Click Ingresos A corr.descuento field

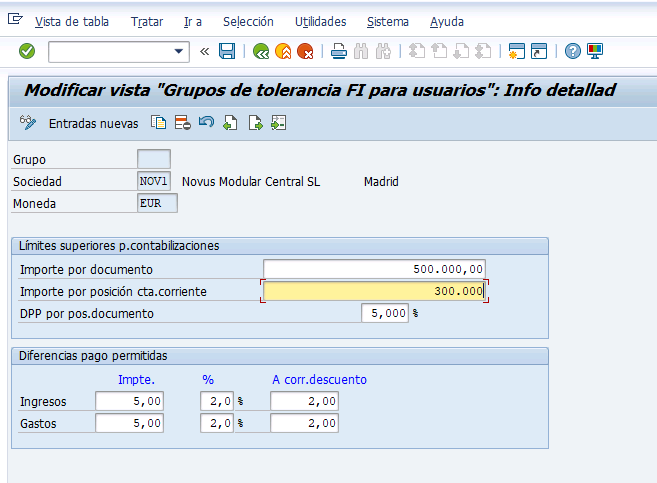[304, 401]
